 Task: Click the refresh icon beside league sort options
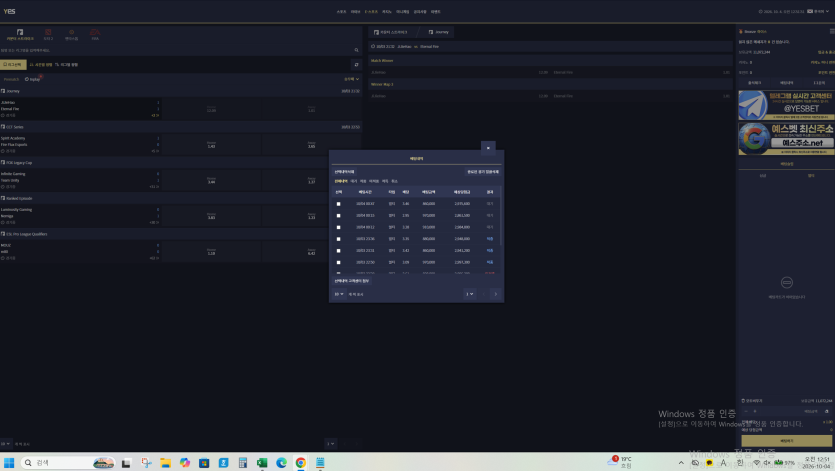tap(356, 64)
